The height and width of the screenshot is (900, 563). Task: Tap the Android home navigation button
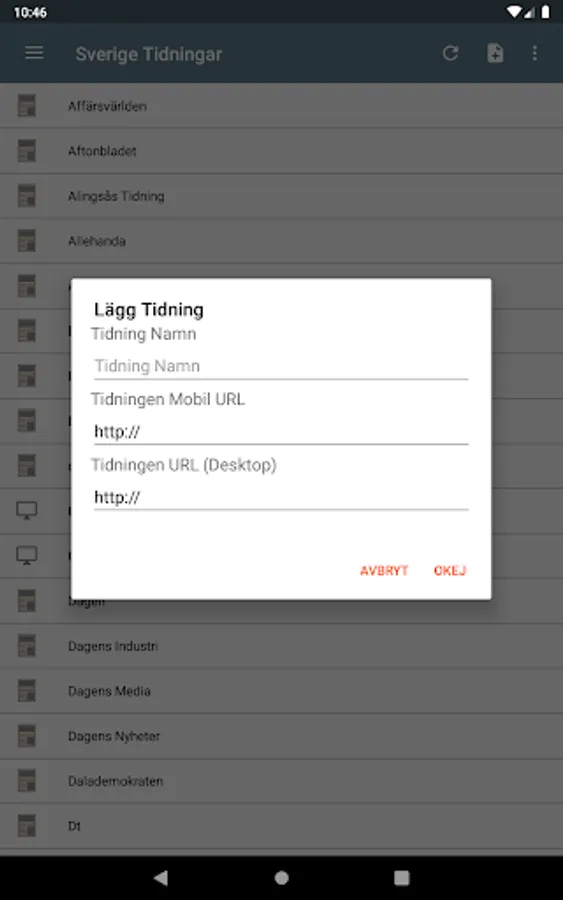(281, 878)
